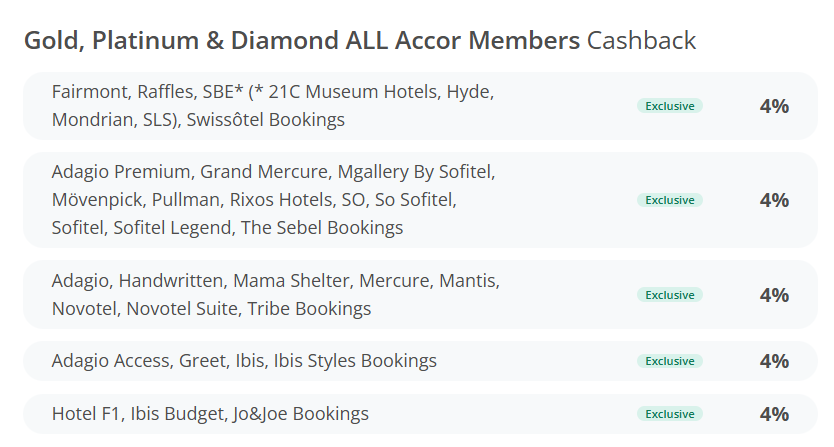Click 4% rate on Ibis Styles row

click(x=774, y=361)
